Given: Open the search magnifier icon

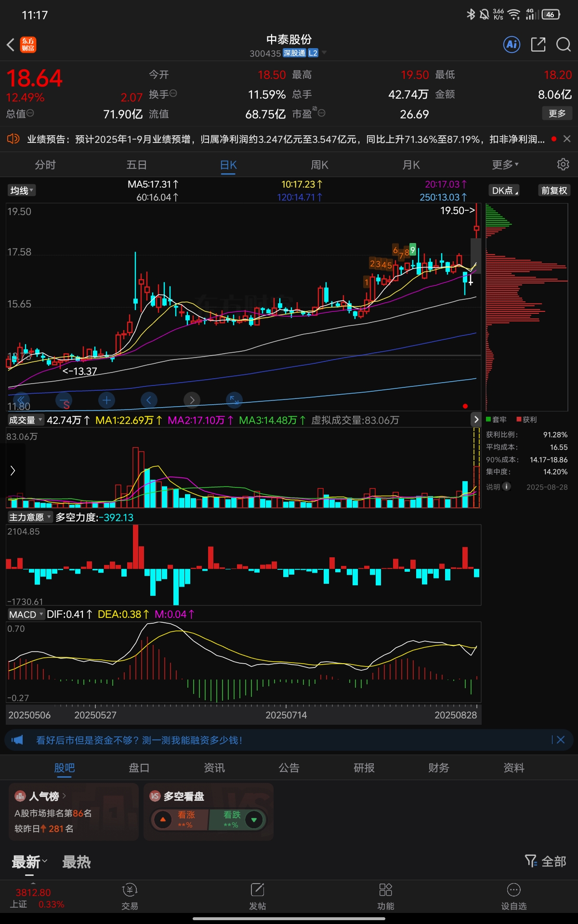Looking at the screenshot, I should click(563, 45).
